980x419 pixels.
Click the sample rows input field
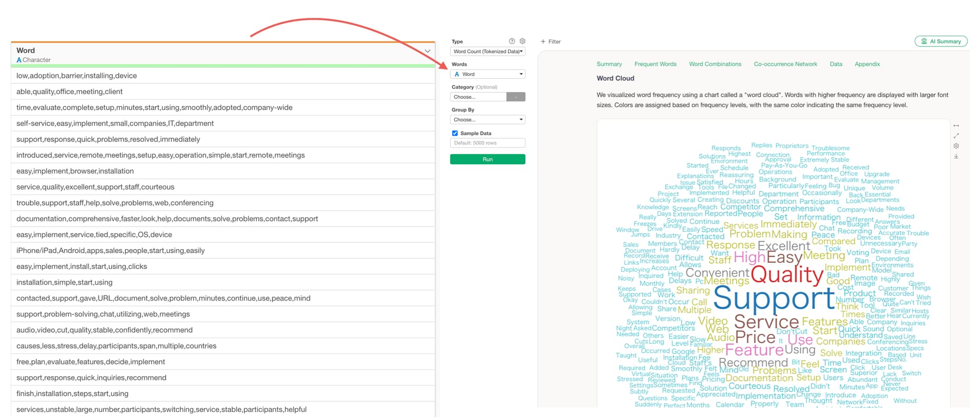(487, 143)
